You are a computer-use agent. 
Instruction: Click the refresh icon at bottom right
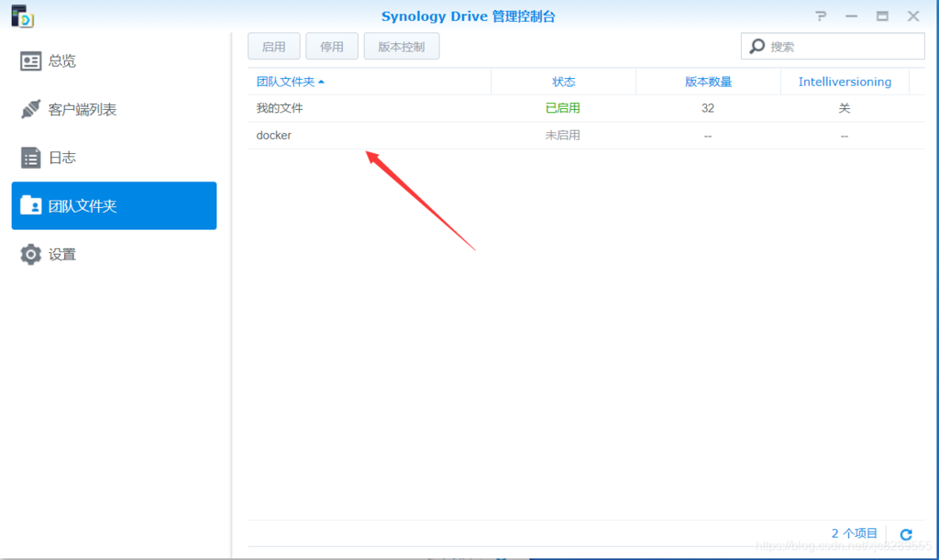click(x=906, y=533)
